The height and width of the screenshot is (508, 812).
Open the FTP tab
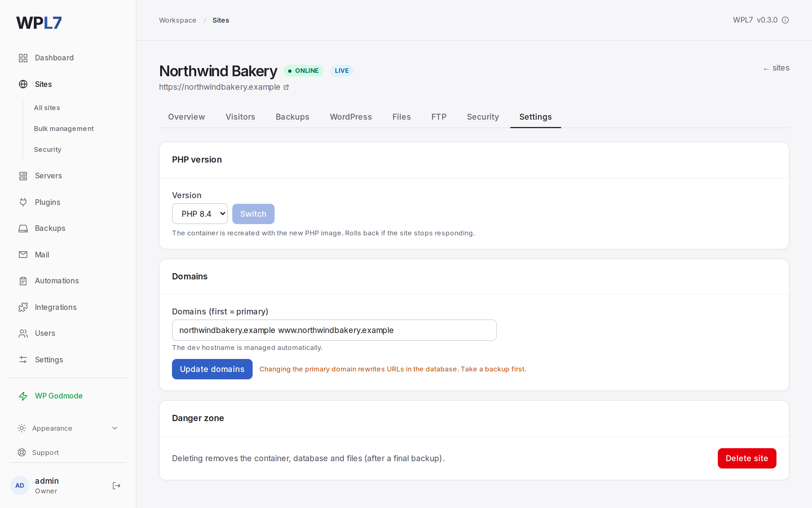(x=438, y=117)
